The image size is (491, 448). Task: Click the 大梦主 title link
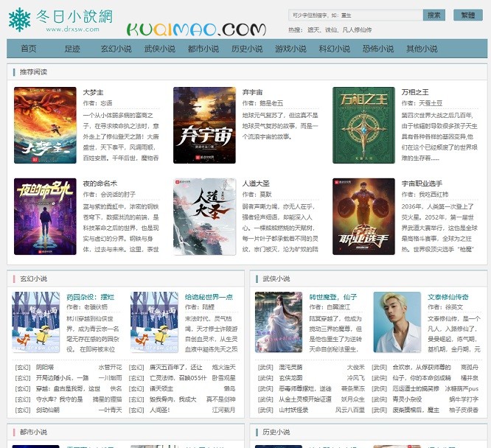coord(93,92)
